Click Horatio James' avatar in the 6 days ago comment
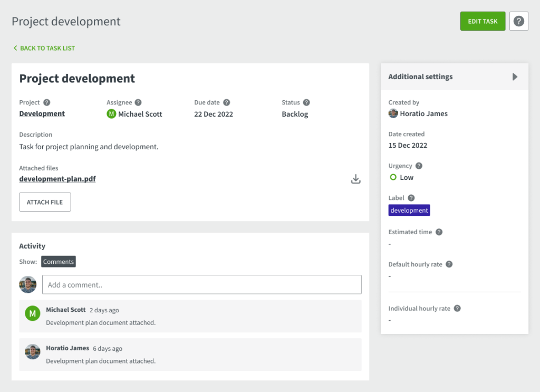Screen dimensions: 540x392 click(x=32, y=352)
